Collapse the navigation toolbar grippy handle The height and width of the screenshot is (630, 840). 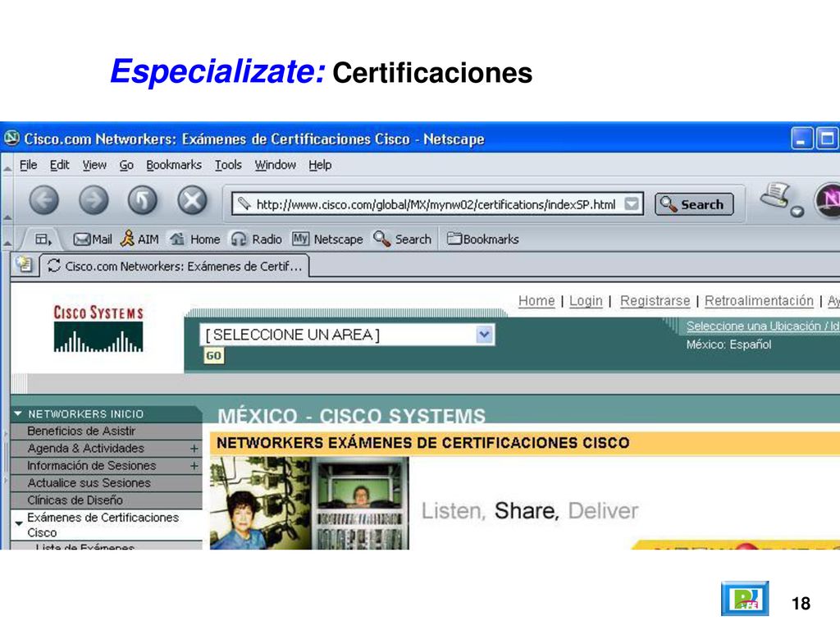click(x=7, y=217)
